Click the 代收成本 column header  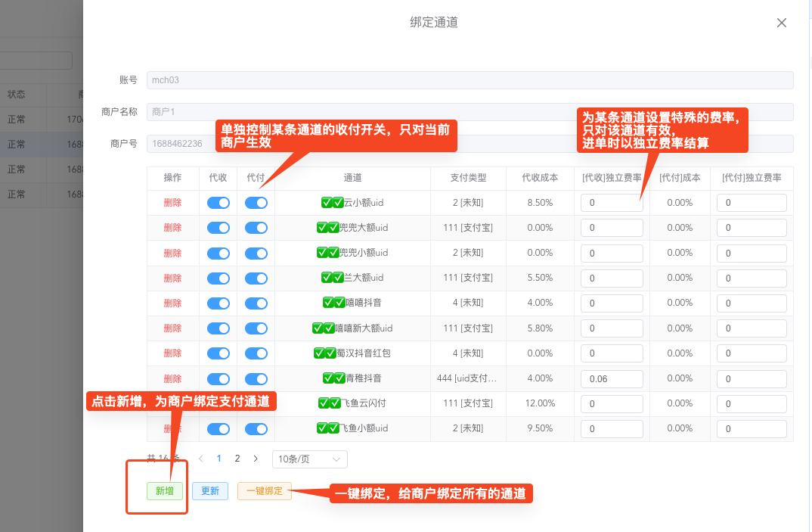[x=540, y=178]
